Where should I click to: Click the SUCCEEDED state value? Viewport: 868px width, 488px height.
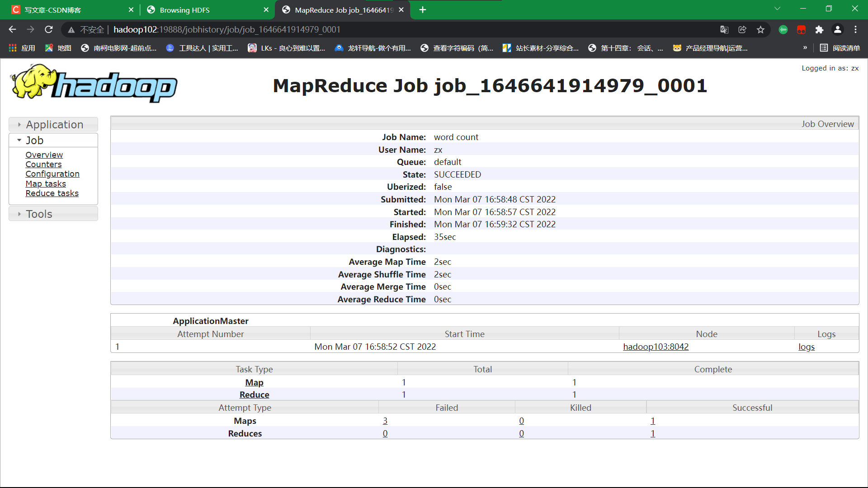click(458, 174)
